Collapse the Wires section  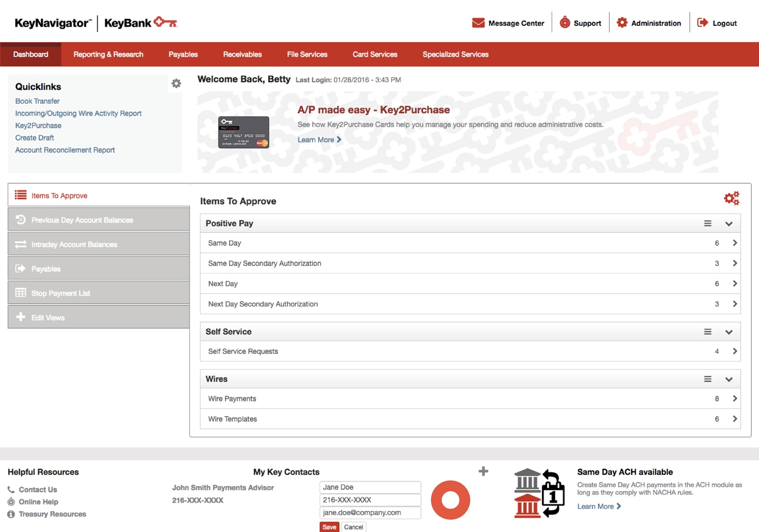click(x=729, y=380)
